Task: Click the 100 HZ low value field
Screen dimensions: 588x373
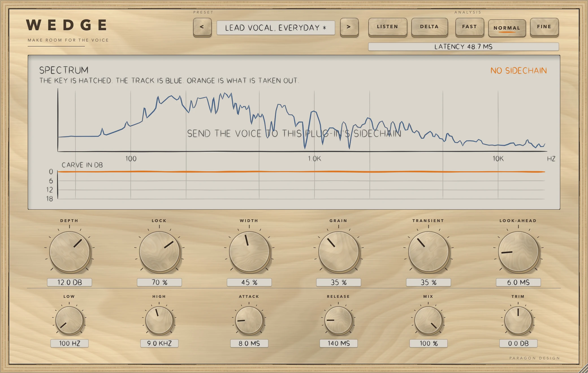Action: tap(70, 343)
